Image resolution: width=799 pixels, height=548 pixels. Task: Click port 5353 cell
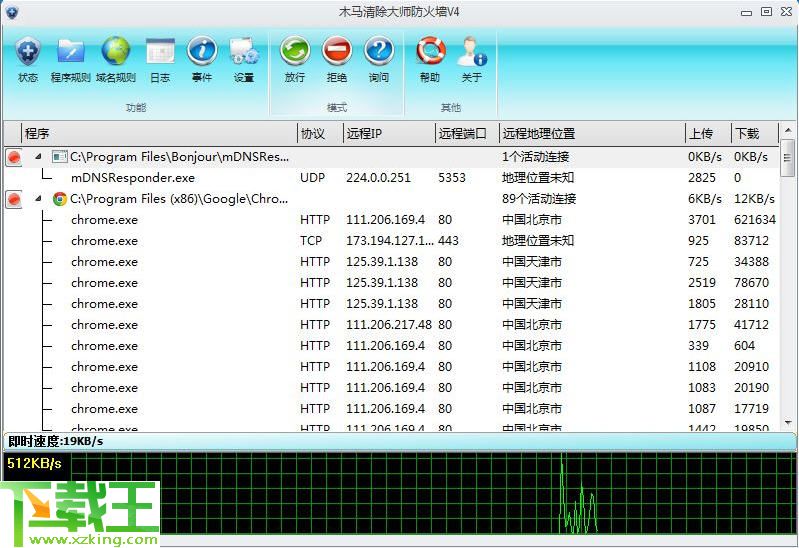[451, 178]
